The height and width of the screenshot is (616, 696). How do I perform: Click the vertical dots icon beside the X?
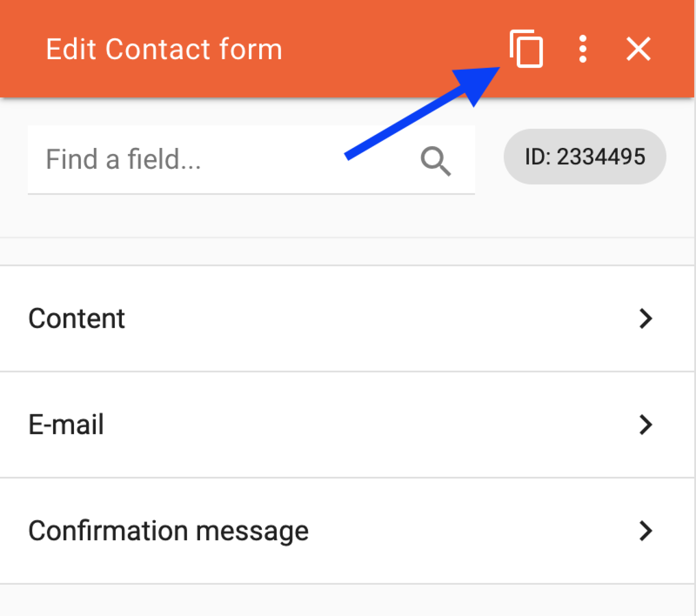tap(583, 49)
